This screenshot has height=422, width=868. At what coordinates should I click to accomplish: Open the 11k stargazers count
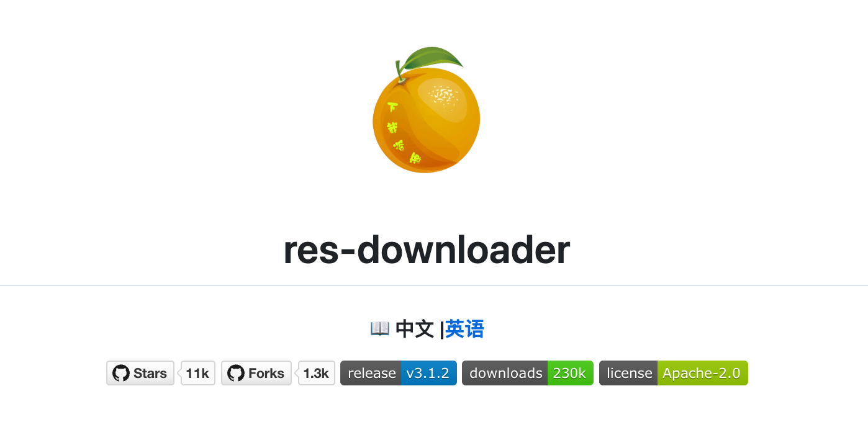pos(197,373)
